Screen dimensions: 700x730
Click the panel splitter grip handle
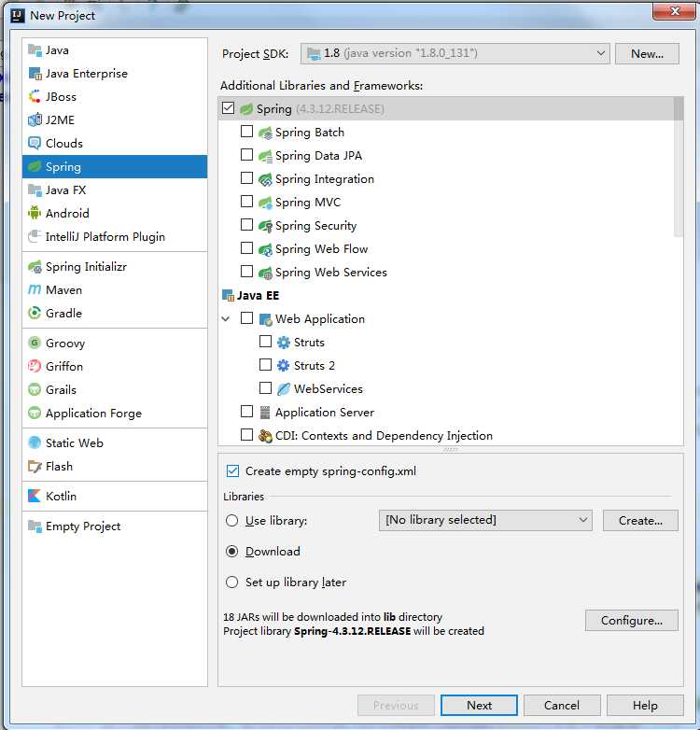pos(451,450)
